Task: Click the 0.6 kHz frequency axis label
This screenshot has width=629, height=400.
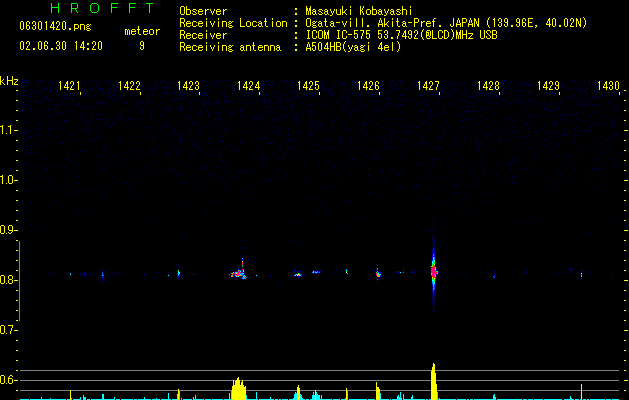Action: (x=9, y=380)
